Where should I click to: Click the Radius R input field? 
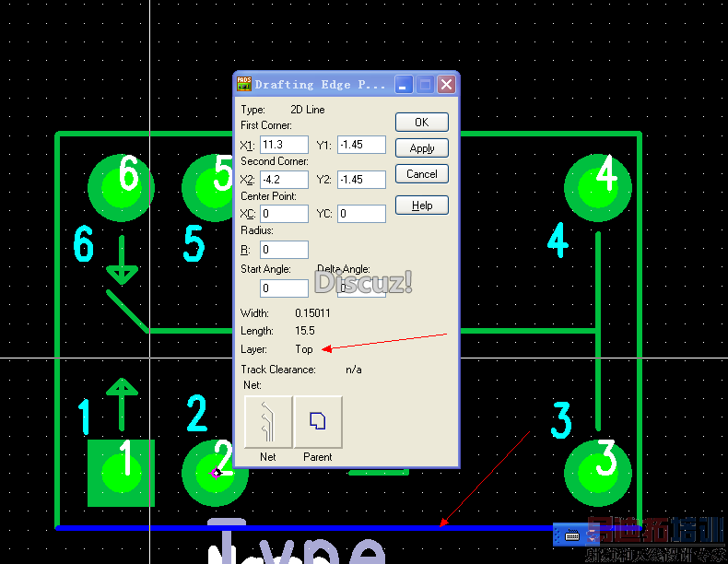click(x=284, y=249)
